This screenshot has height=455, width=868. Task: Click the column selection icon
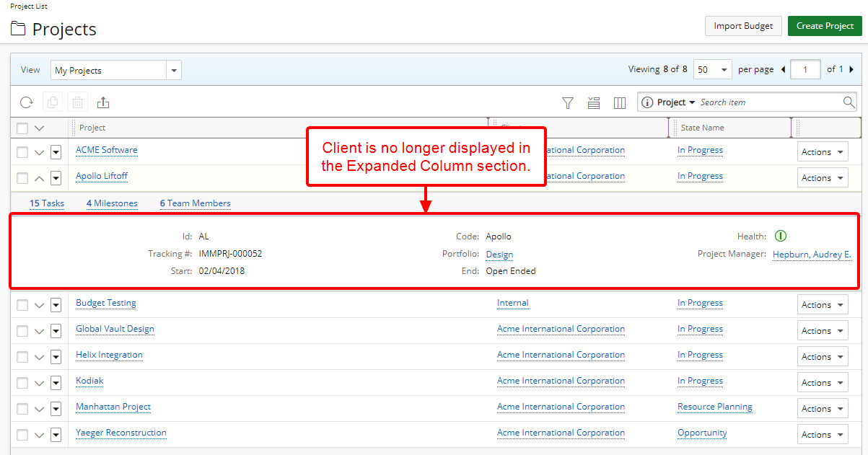pyautogui.click(x=619, y=103)
